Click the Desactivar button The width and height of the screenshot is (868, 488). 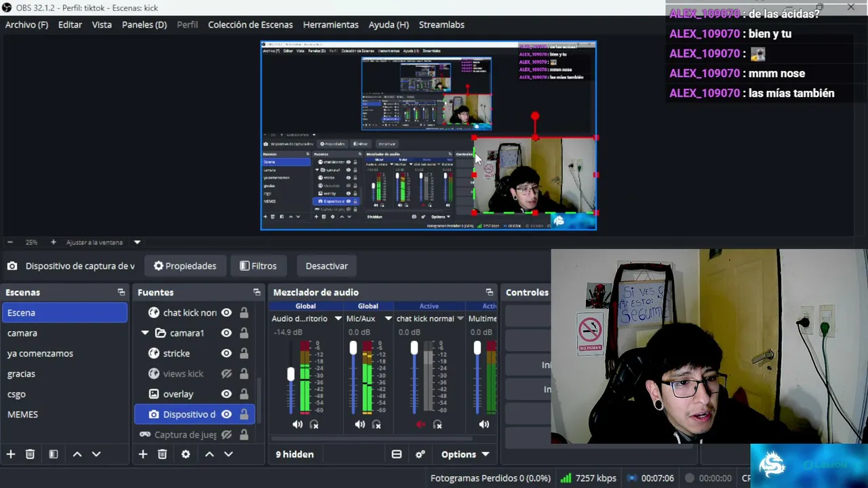327,266
